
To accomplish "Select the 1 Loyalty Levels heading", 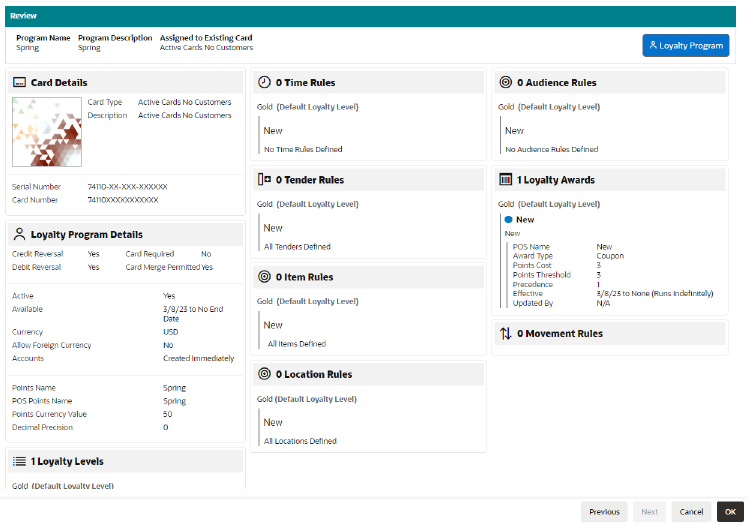I will (x=67, y=461).
